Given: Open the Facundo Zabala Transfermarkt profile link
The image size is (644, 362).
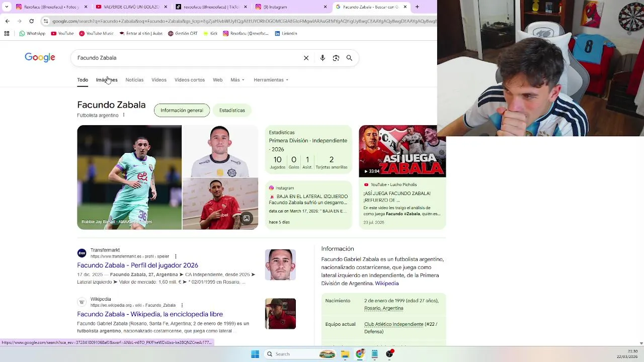Looking at the screenshot, I should pyautogui.click(x=137, y=265).
